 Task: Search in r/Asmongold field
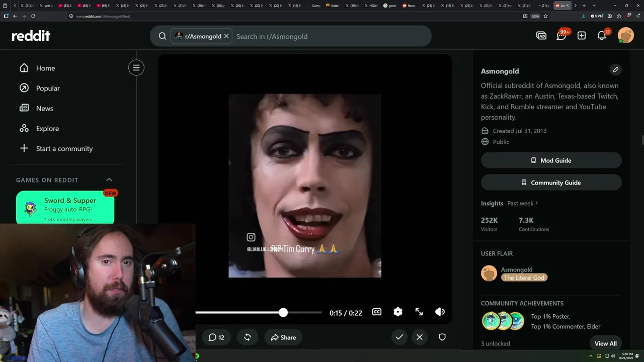[332, 36]
